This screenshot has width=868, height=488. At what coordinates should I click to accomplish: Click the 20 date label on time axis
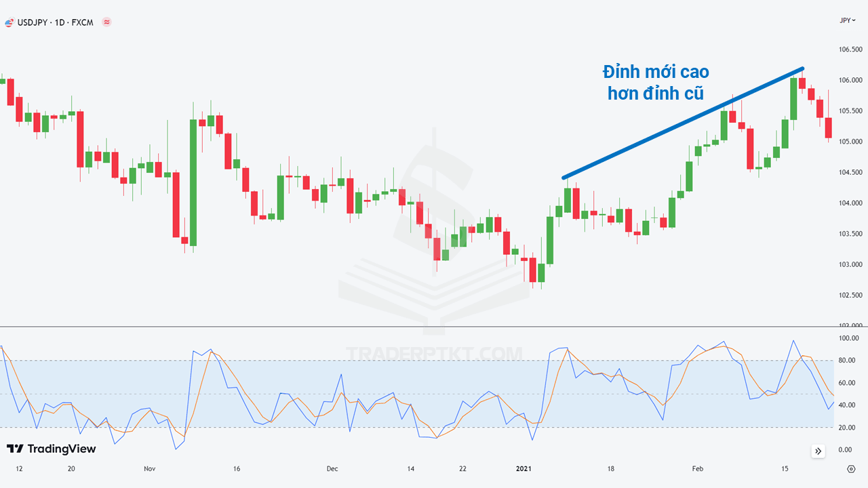(71, 469)
